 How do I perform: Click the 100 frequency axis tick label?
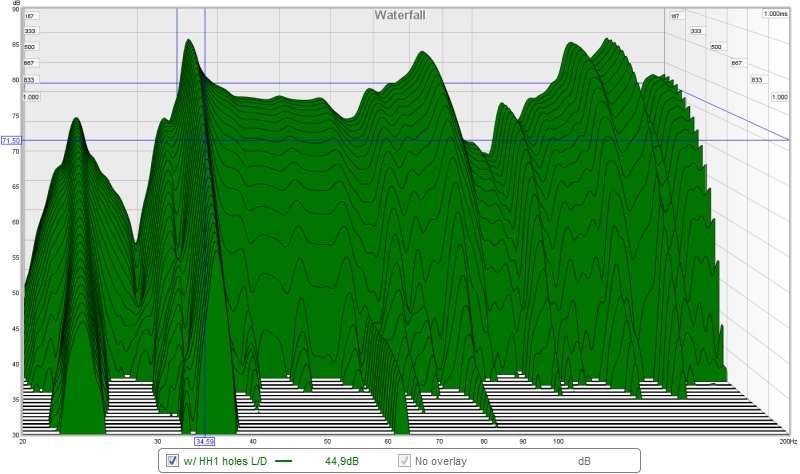(558, 441)
